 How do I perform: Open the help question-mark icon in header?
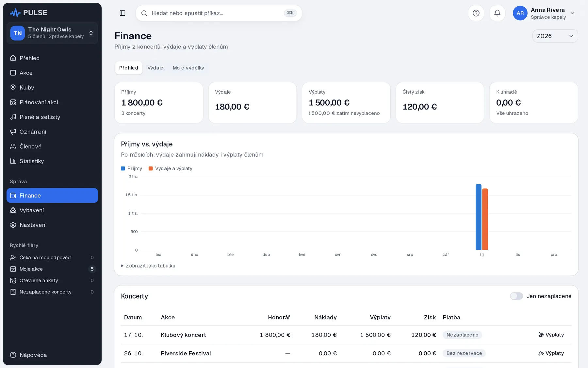[476, 13]
